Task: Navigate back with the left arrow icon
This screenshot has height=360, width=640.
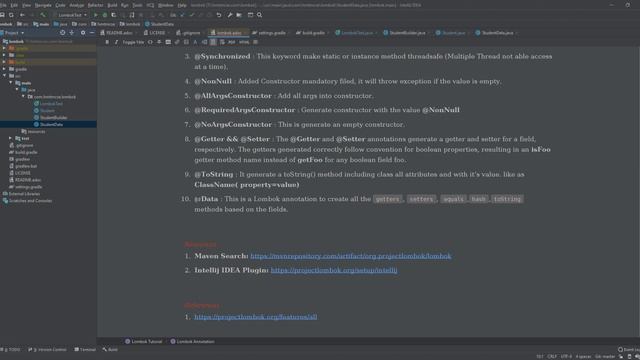Action: pos(22,15)
